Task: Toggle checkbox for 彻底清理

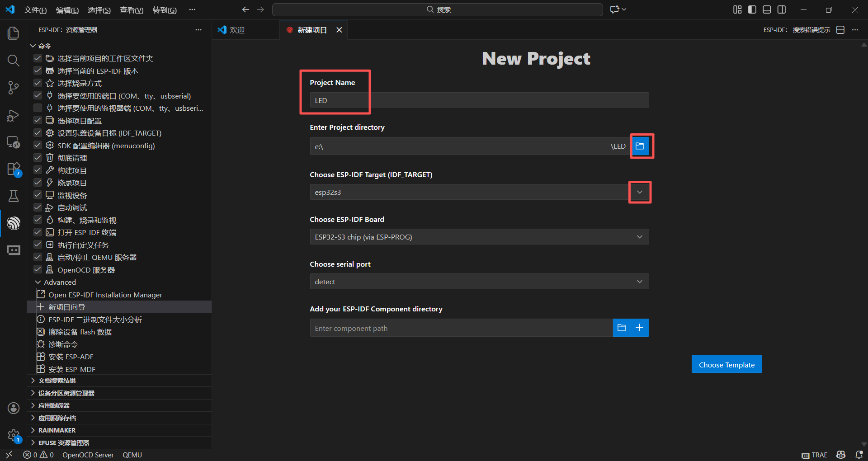Action: pyautogui.click(x=38, y=158)
